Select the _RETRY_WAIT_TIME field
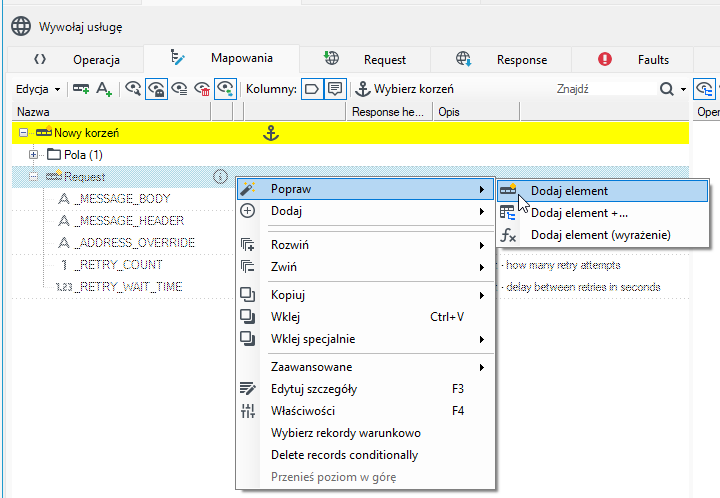Image resolution: width=720 pixels, height=498 pixels. click(x=119, y=287)
